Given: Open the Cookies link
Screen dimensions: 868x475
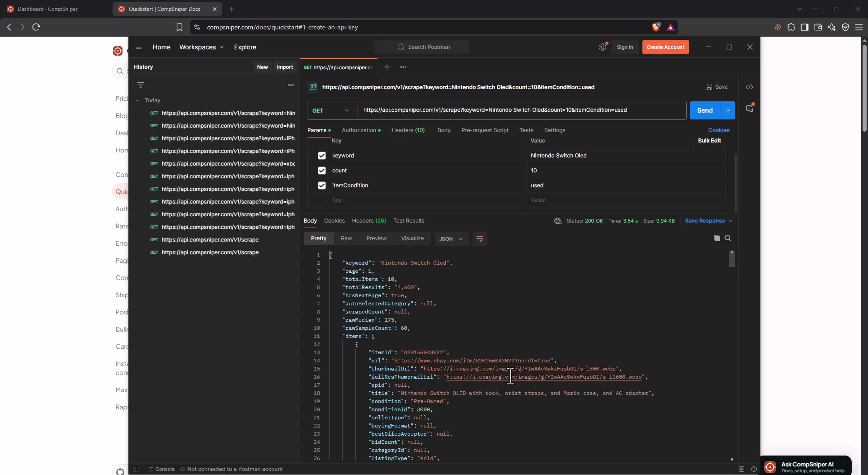Looking at the screenshot, I should tap(719, 130).
